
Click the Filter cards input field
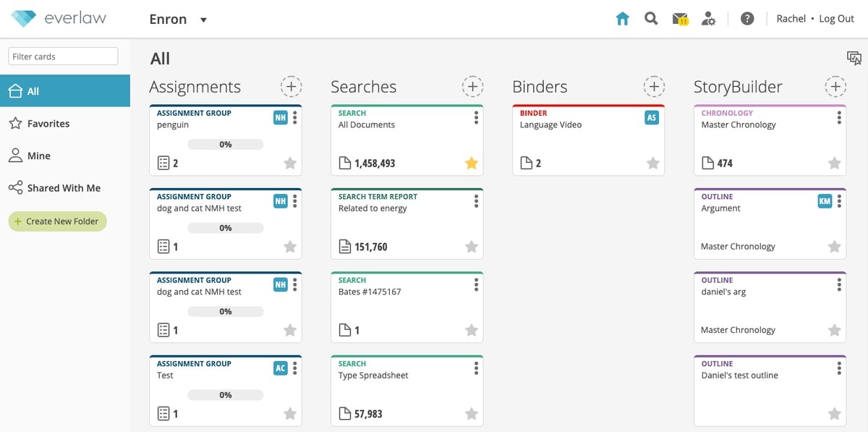point(63,56)
